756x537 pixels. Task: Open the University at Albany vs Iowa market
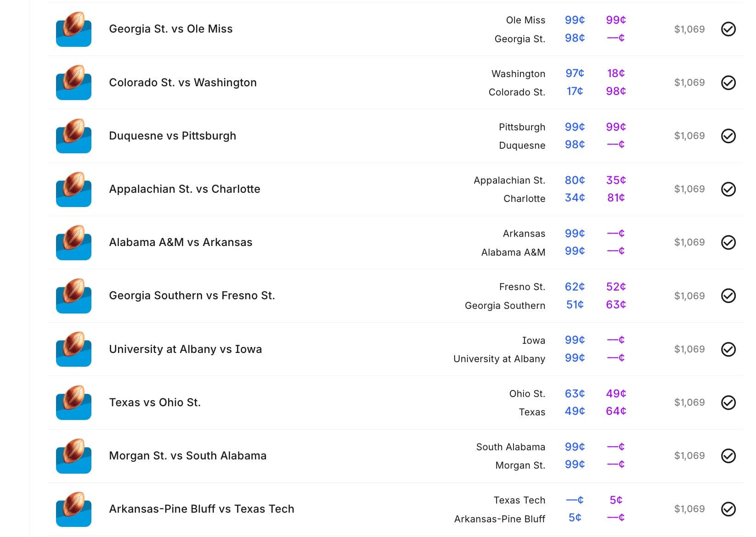click(185, 349)
